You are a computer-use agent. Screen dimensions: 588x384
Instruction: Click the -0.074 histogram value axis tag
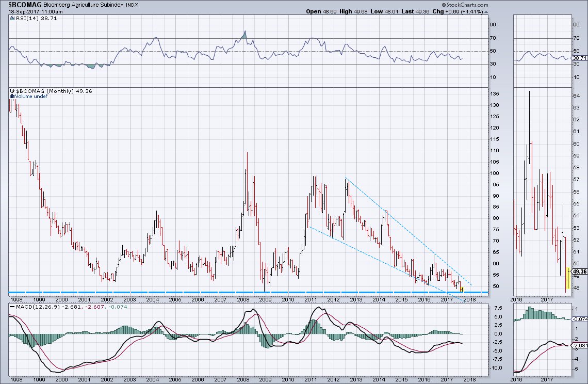[580, 319]
